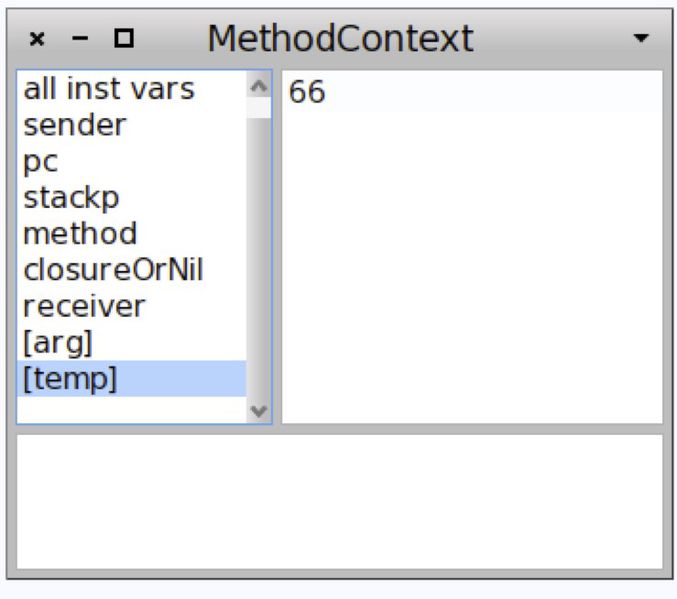This screenshot has width=677, height=599.
Task: Click empty area below '[temp]' in list
Action: coord(130,409)
